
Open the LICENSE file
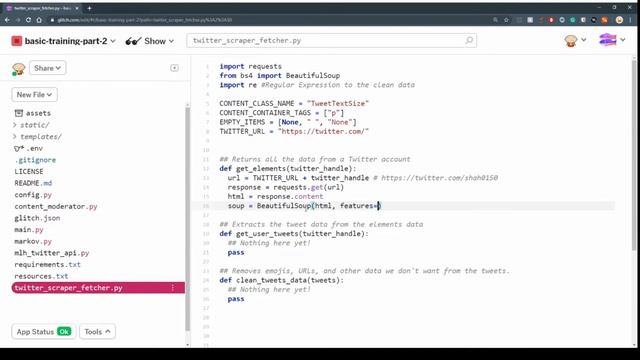click(x=29, y=171)
